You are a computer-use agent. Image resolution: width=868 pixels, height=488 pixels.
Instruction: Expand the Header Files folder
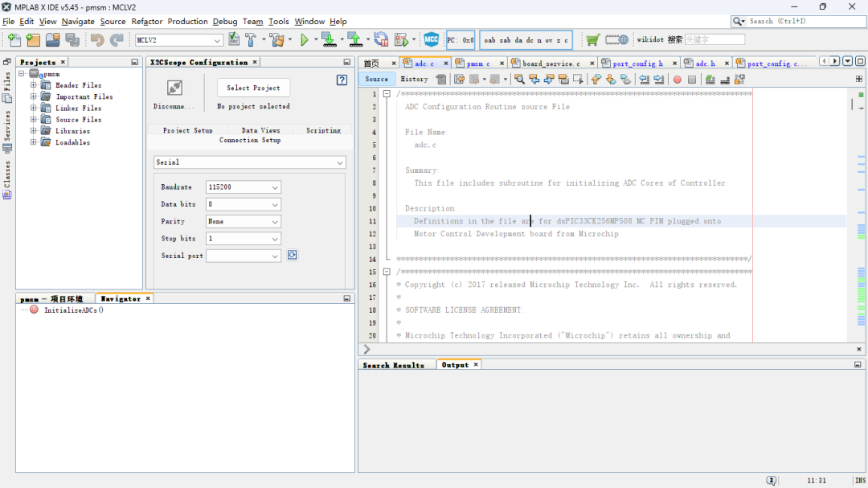33,85
